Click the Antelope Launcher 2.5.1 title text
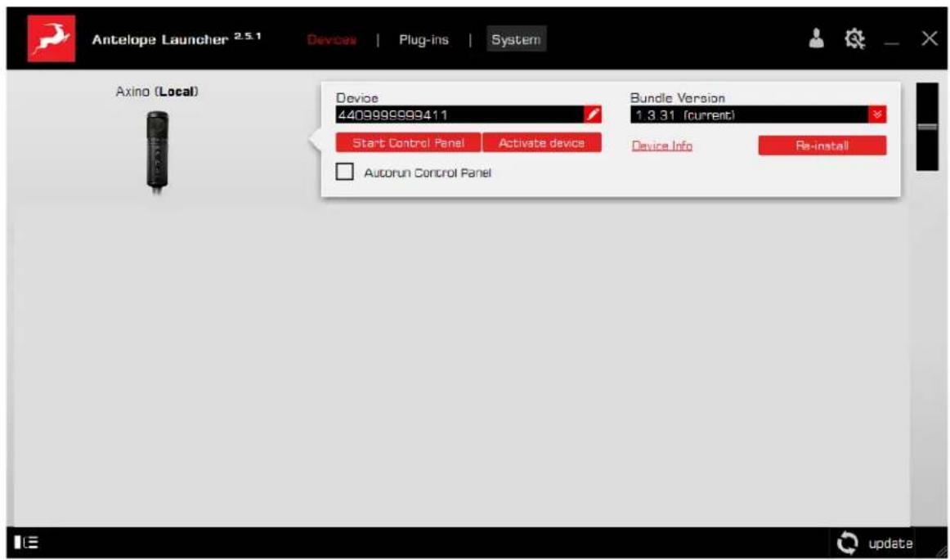This screenshot has width=950, height=560. click(177, 40)
